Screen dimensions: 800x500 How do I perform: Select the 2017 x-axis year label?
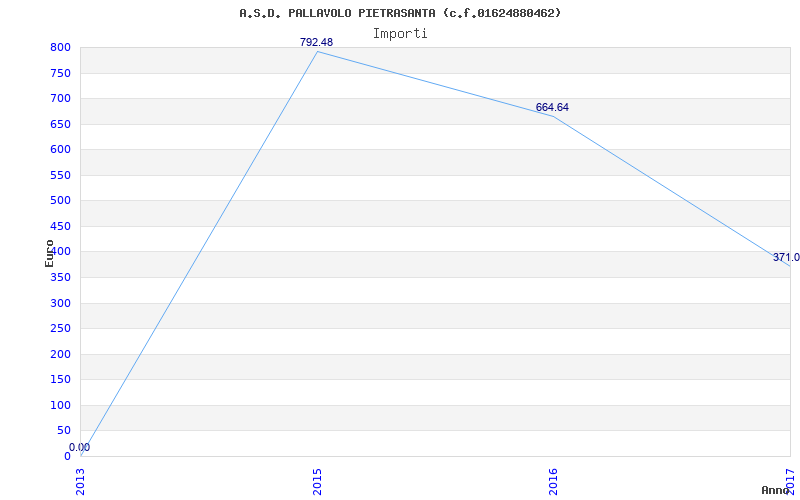tap(790, 481)
